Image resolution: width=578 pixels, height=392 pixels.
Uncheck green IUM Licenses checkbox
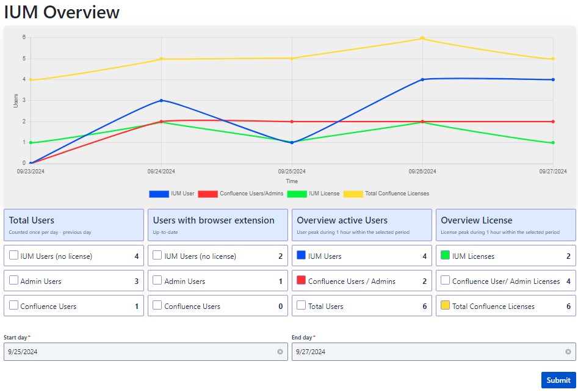(x=445, y=256)
